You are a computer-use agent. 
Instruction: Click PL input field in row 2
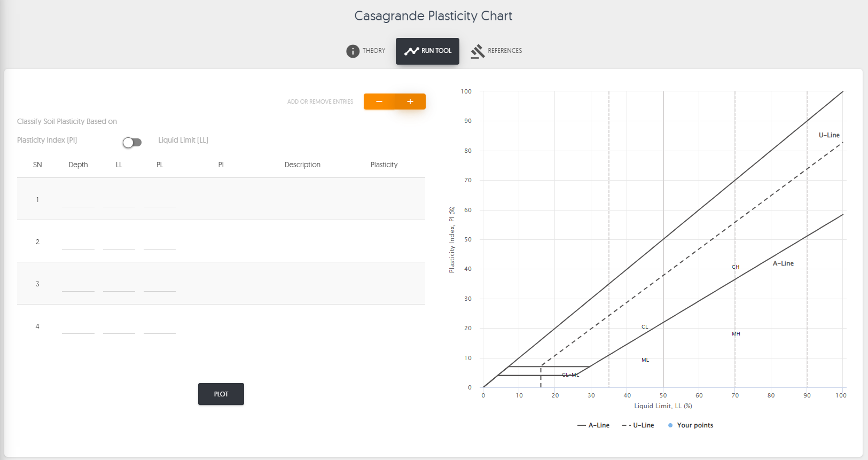[x=160, y=243]
